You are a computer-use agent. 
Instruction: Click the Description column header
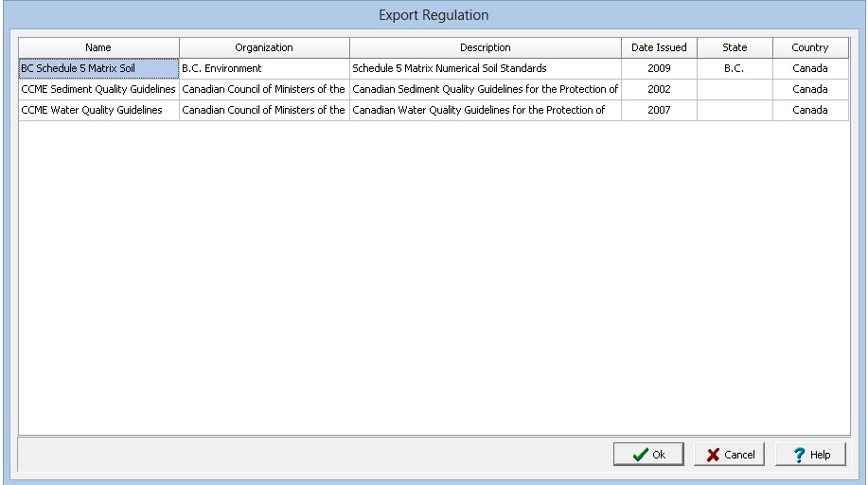click(485, 47)
